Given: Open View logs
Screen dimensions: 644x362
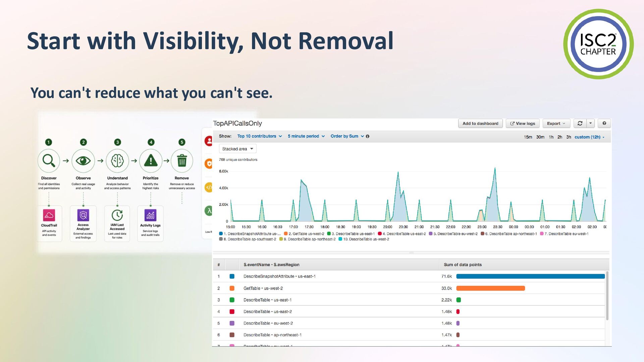Looking at the screenshot, I should point(523,123).
